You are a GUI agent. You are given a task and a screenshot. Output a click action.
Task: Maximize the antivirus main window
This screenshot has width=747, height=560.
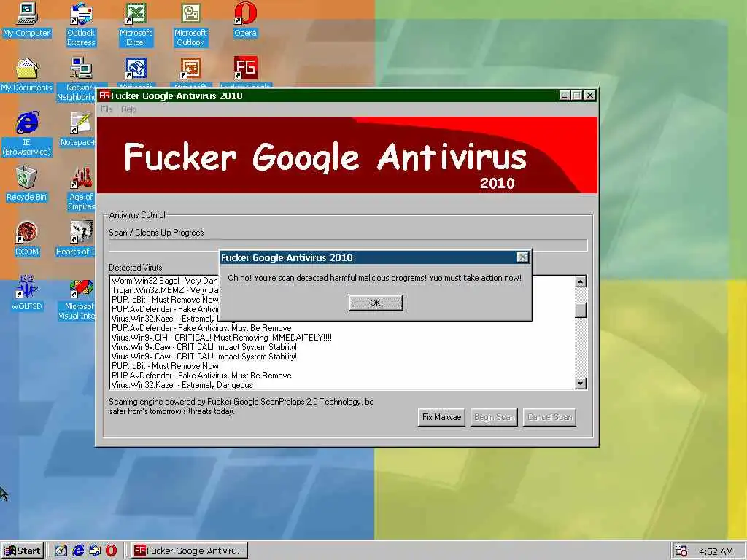click(576, 96)
